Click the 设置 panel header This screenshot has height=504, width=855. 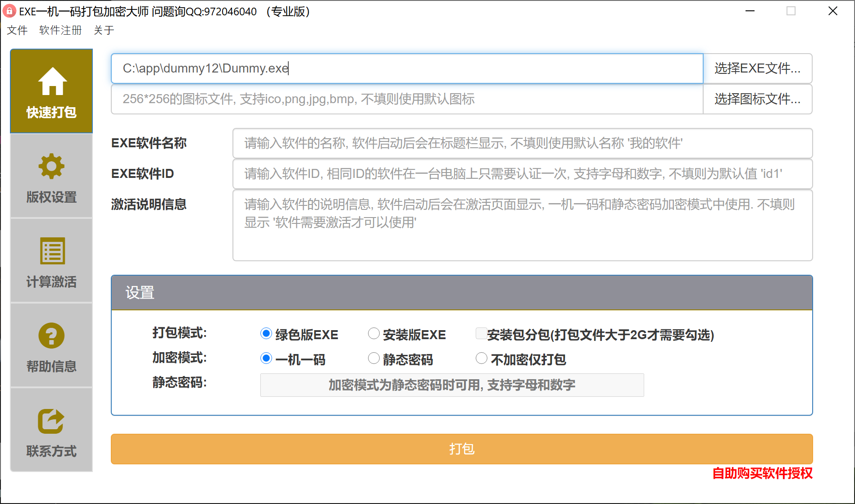(x=462, y=293)
